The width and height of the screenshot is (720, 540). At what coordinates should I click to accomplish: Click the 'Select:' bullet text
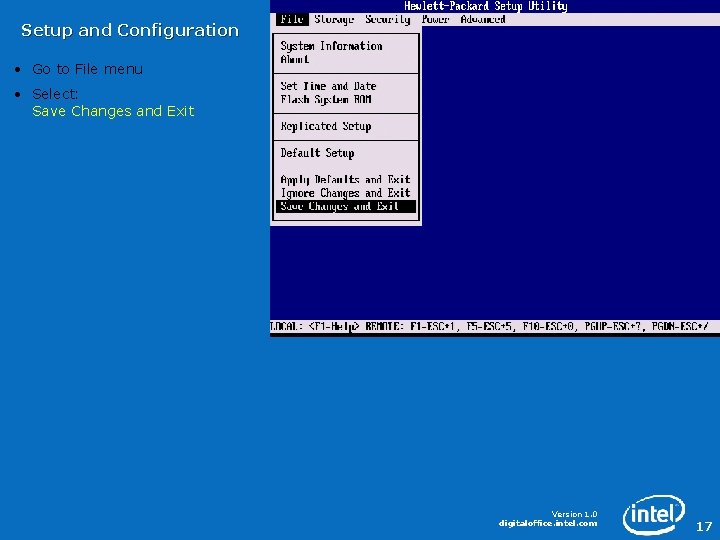pyautogui.click(x=55, y=94)
